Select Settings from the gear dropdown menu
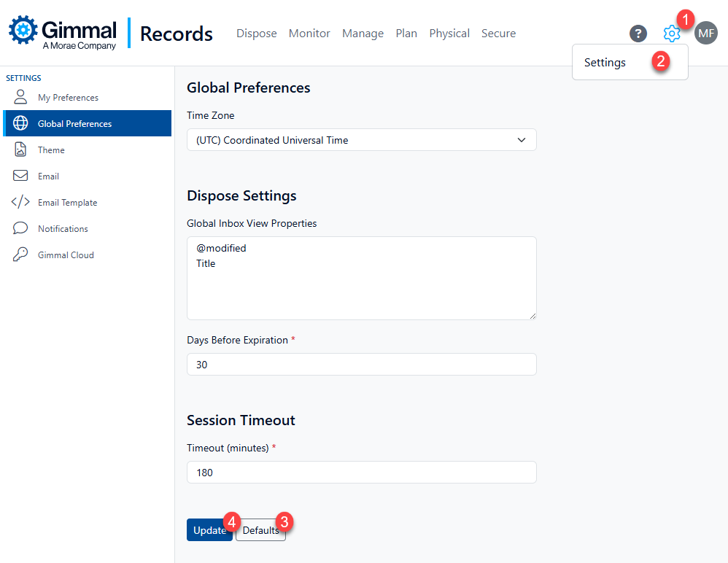Viewport: 728px width, 563px height. (x=605, y=63)
